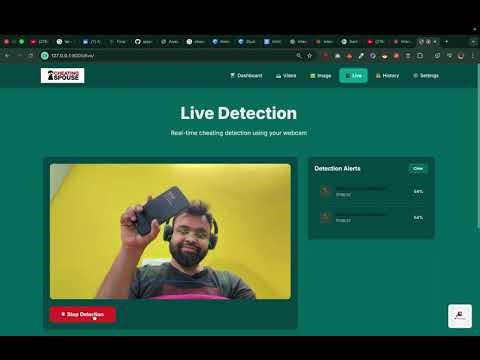This screenshot has width=480, height=360.
Task: Open the bottom alert in Detection Alerts
Action: pos(371,218)
